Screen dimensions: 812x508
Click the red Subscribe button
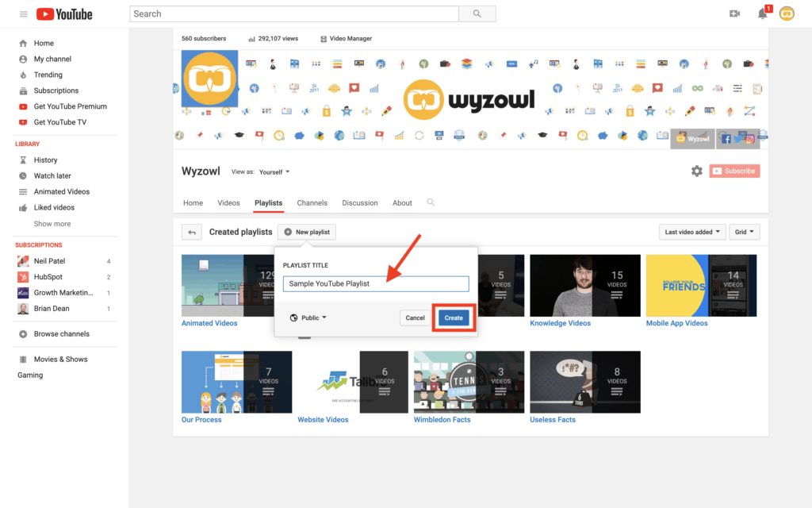point(734,171)
